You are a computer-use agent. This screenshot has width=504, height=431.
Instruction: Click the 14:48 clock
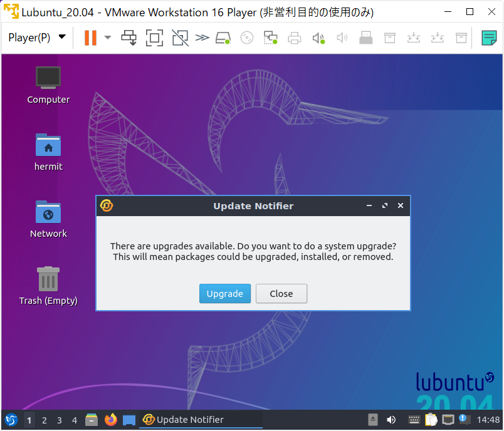coord(488,420)
